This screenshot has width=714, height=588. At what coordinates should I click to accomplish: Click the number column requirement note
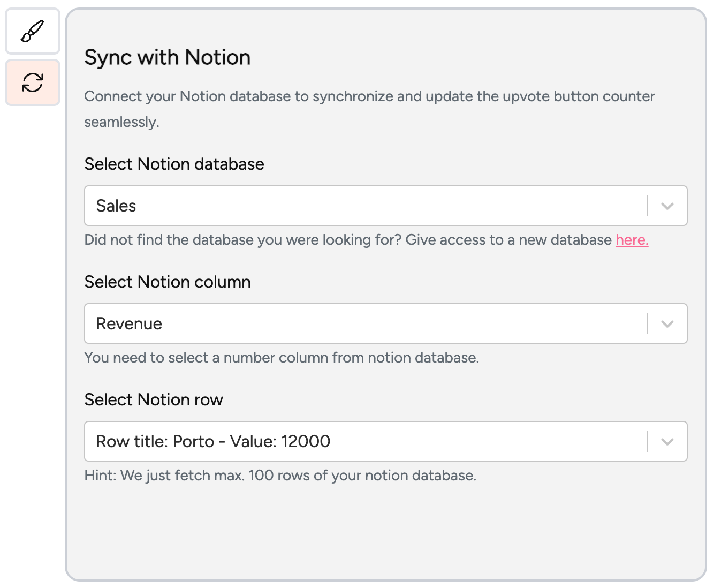tap(282, 358)
